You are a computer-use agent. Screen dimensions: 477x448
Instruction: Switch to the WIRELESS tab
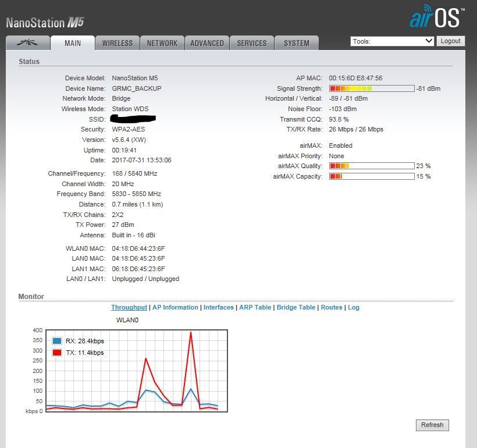[118, 43]
